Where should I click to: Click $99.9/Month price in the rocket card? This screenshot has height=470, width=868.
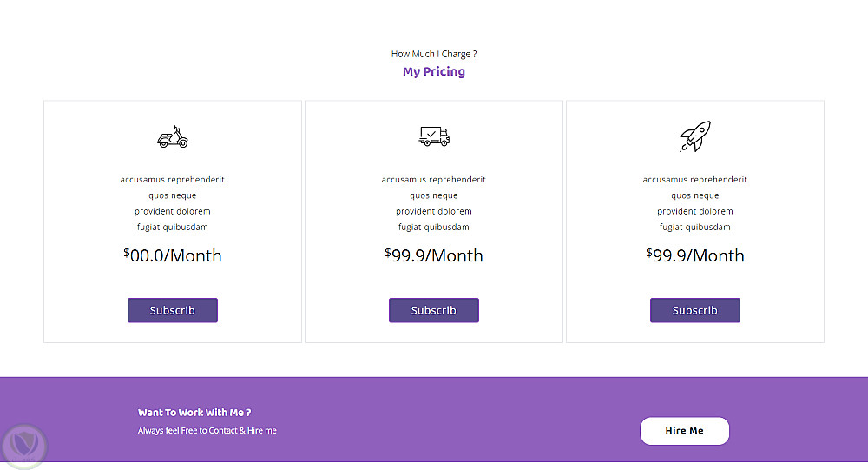[695, 255]
